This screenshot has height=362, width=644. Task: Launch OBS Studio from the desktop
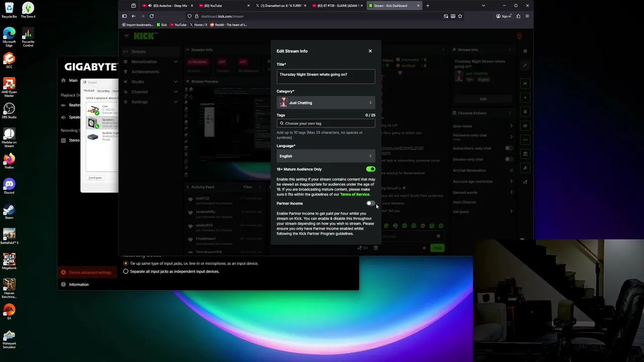pyautogui.click(x=9, y=112)
